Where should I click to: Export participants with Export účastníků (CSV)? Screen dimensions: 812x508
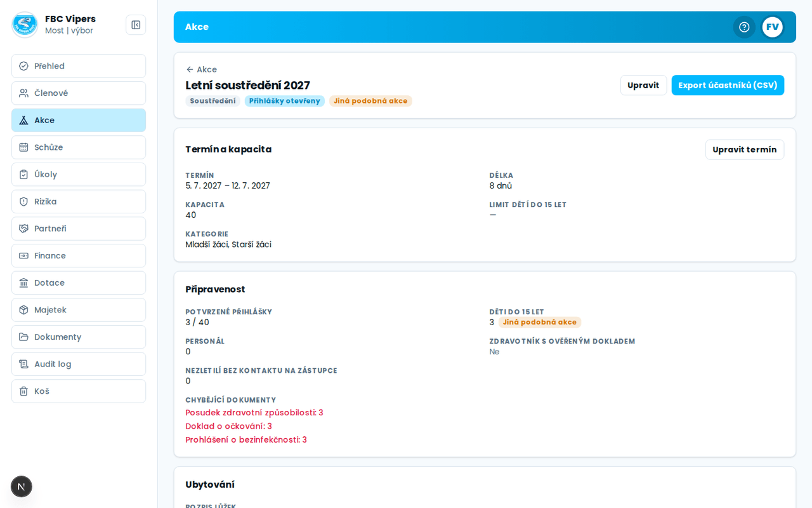pos(728,85)
